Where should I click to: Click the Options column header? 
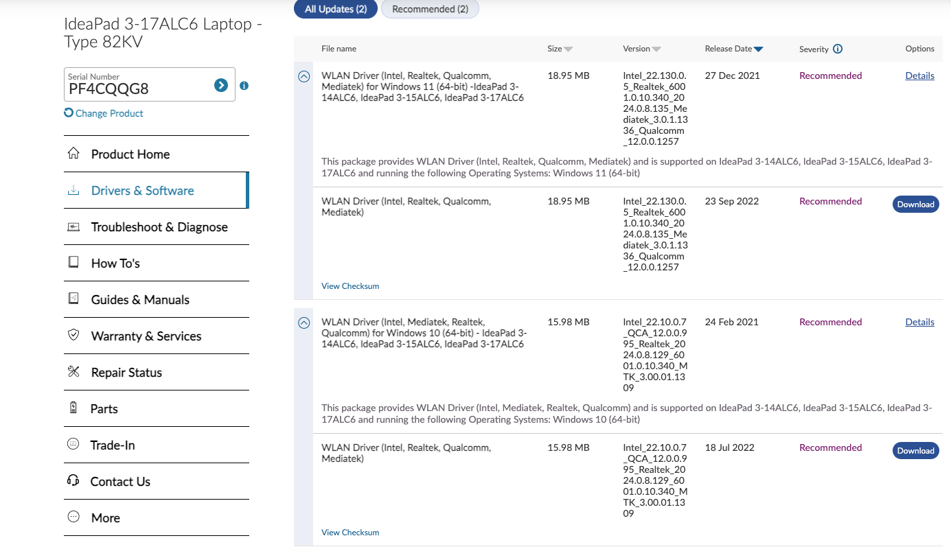919,49
